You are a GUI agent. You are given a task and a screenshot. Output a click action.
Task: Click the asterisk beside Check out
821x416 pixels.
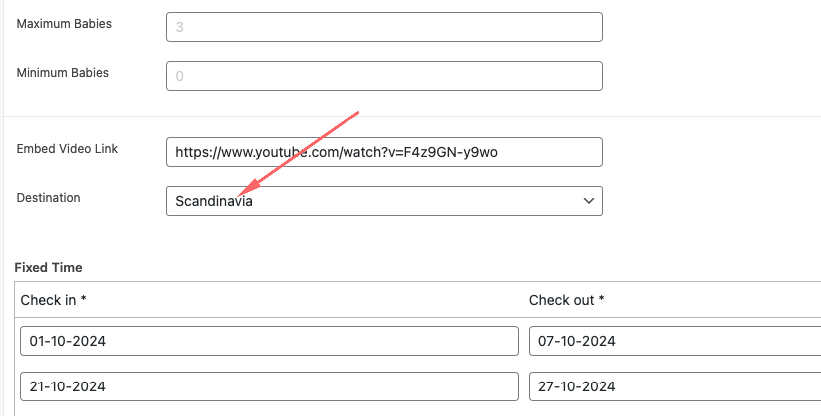(x=601, y=298)
